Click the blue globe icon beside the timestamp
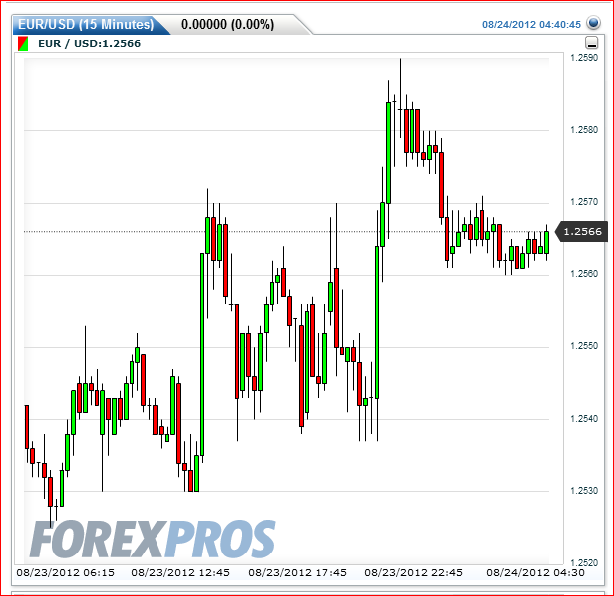Viewport: 614px width, 596px height. 593,23
